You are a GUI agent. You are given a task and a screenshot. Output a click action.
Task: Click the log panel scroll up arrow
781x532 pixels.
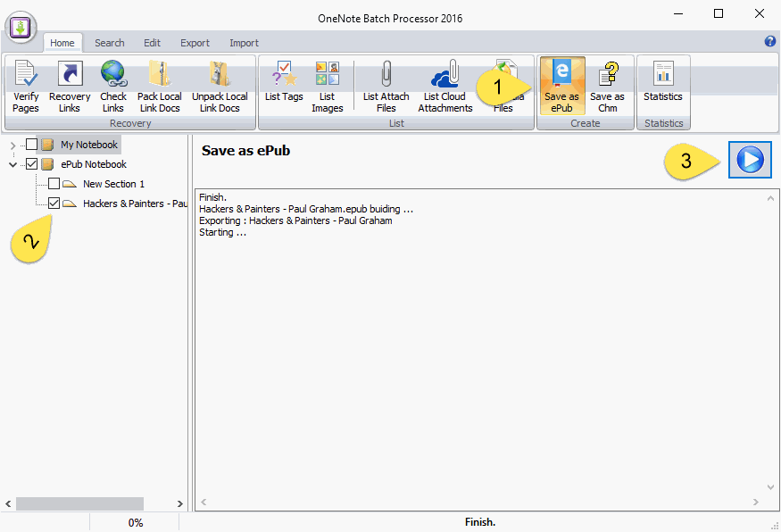(x=770, y=198)
